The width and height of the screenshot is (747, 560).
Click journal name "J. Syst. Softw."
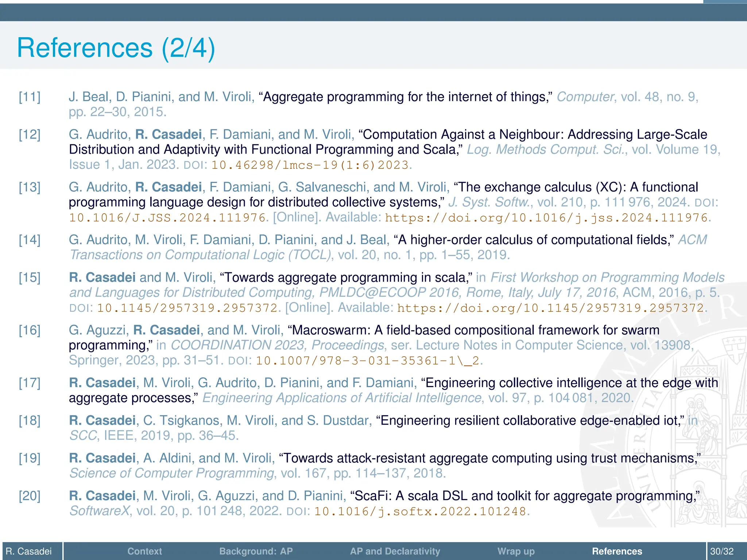point(489,202)
